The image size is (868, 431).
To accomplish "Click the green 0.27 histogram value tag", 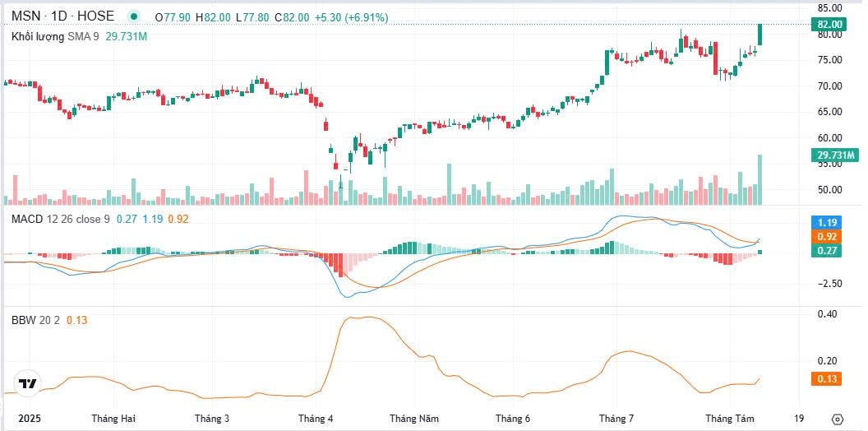I will click(x=826, y=251).
